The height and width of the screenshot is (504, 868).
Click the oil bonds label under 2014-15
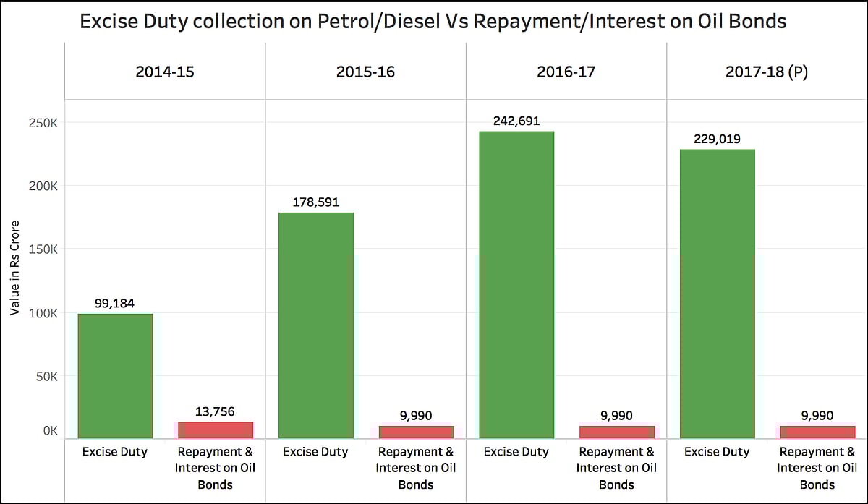pyautogui.click(x=216, y=468)
